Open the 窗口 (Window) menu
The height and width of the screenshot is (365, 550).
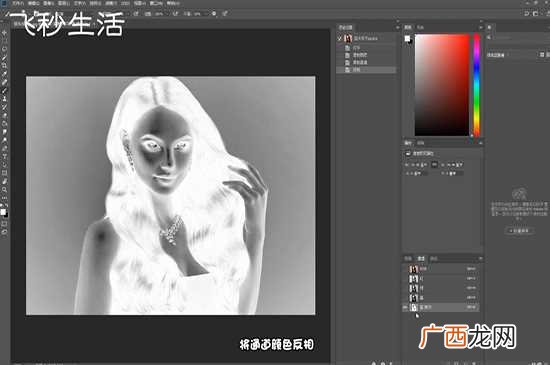(156, 3)
